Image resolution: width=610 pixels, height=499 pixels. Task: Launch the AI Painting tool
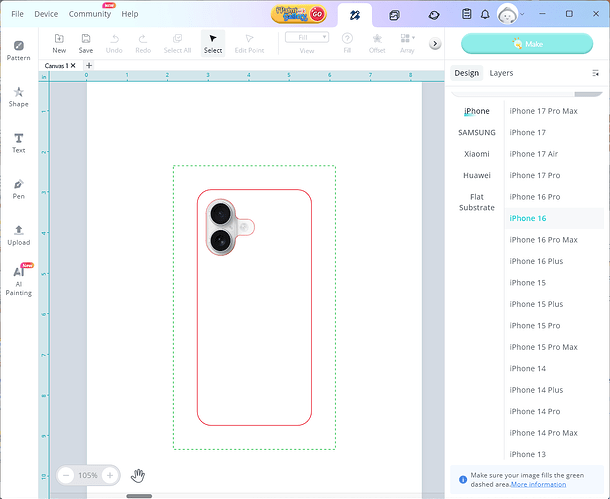(x=18, y=280)
